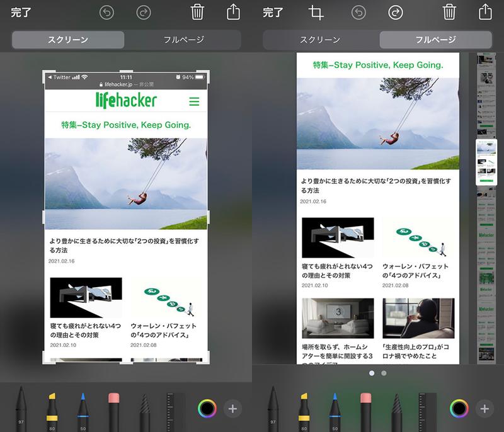Delete screenshot using left trash icon
Image resolution: width=504 pixels, height=432 pixels.
[197, 12]
